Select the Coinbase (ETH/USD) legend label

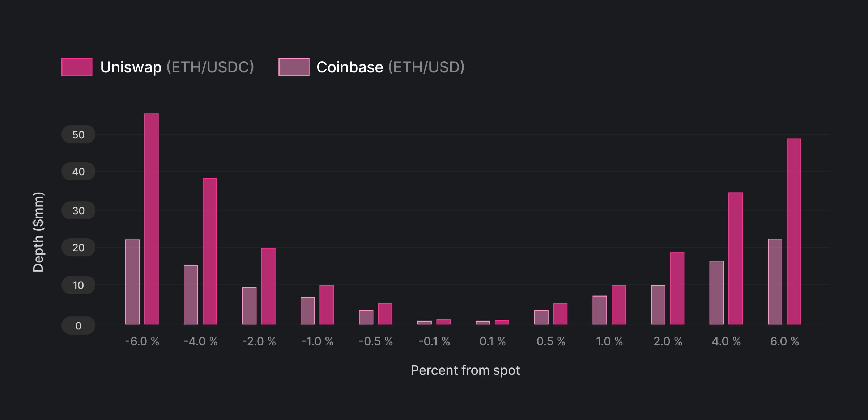(x=390, y=67)
